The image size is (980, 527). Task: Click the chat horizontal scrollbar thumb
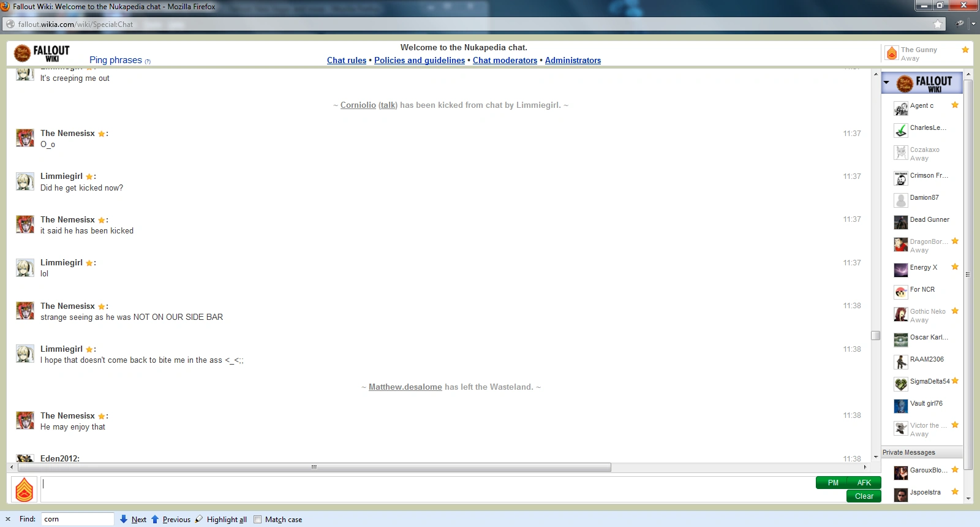tap(314, 467)
